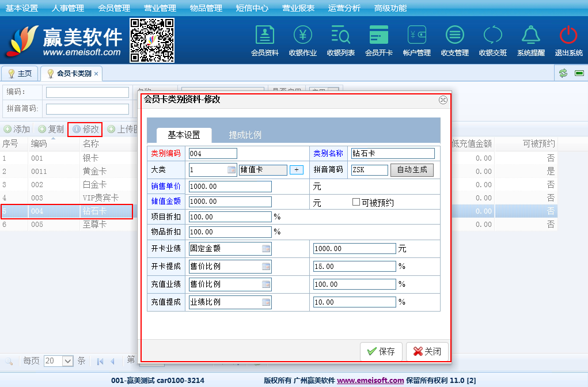Switch to the 提成比例 tab
Screen dimensions: 588x387
point(245,135)
